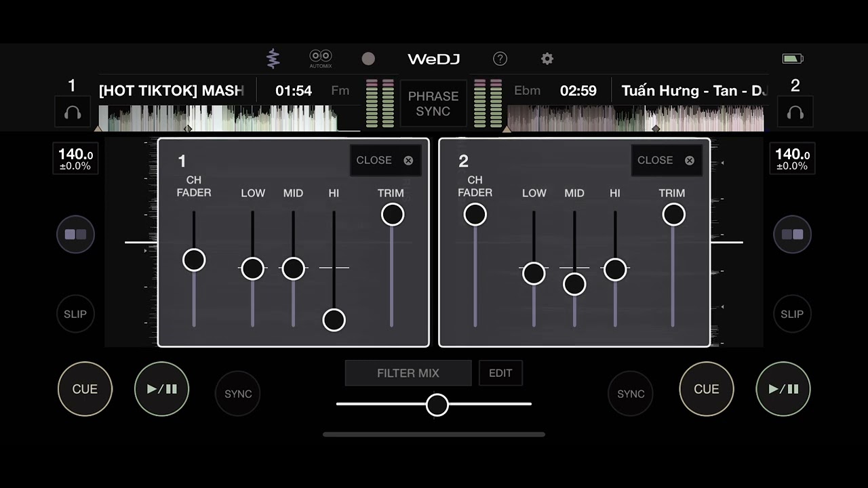Toggle deck 1 headphone cue
Image resolution: width=868 pixels, height=488 pixels.
click(73, 112)
